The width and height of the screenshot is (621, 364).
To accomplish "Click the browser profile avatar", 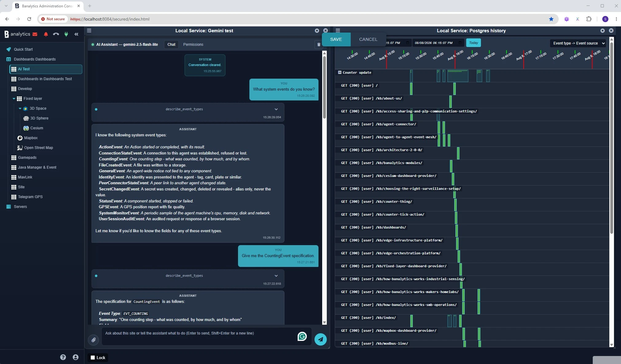I will [605, 19].
